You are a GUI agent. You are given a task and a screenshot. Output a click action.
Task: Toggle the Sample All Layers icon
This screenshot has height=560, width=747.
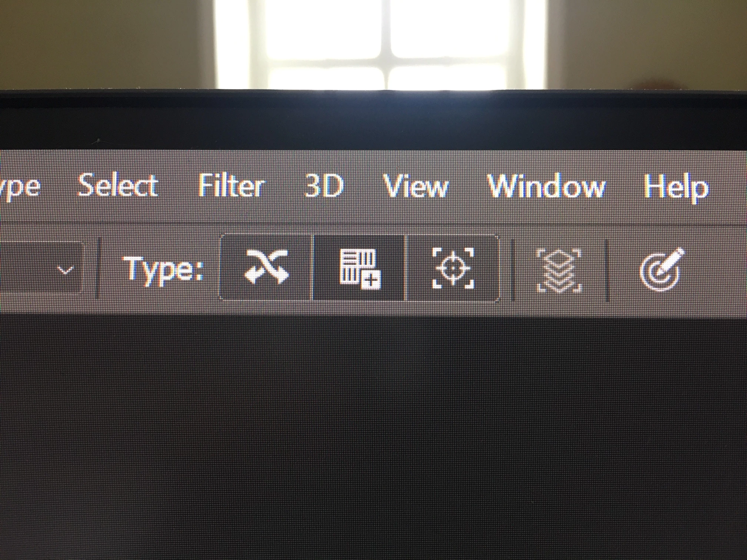coord(560,270)
